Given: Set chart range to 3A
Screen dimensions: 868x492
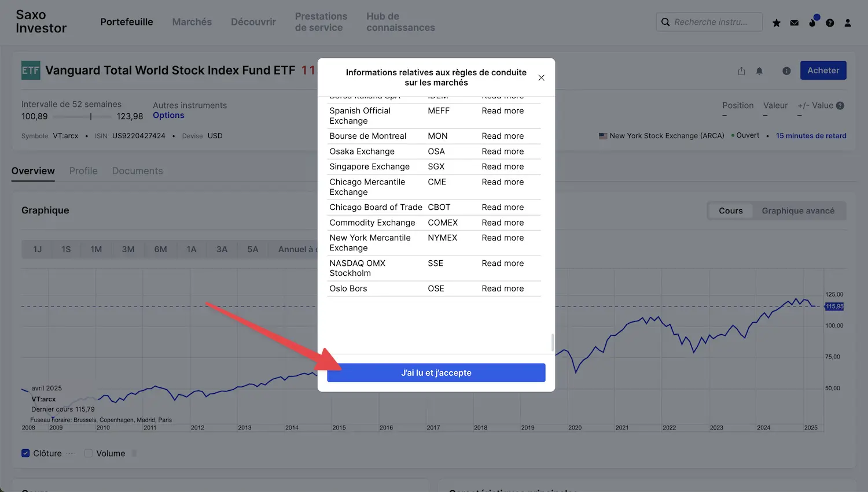Looking at the screenshot, I should [222, 249].
